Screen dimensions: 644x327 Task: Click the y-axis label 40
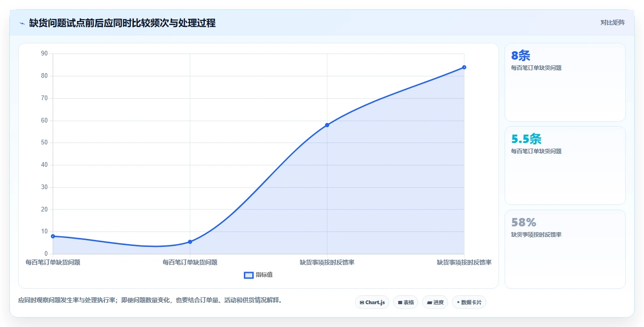44,165
